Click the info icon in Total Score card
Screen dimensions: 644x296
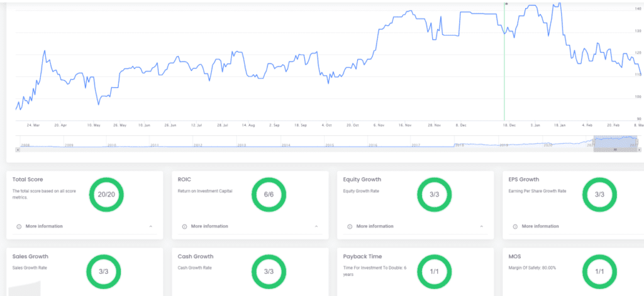point(18,226)
